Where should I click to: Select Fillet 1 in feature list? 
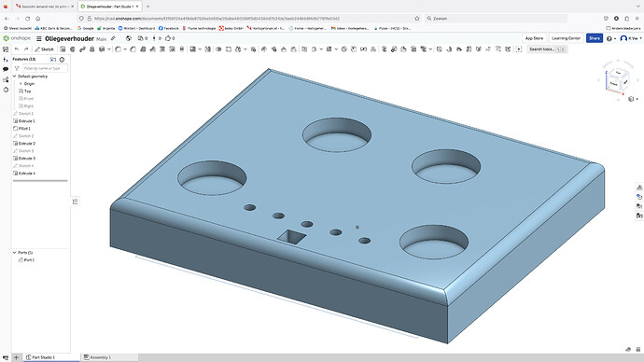(x=24, y=129)
